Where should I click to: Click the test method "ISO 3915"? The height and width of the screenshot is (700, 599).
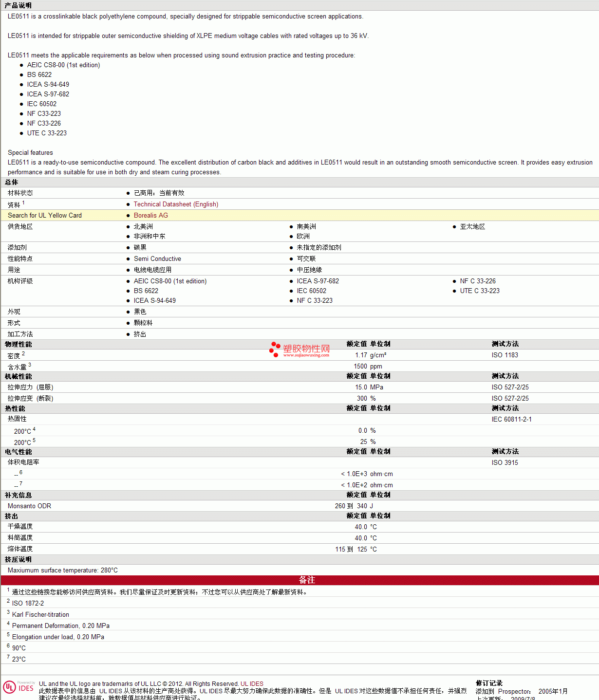tap(505, 463)
